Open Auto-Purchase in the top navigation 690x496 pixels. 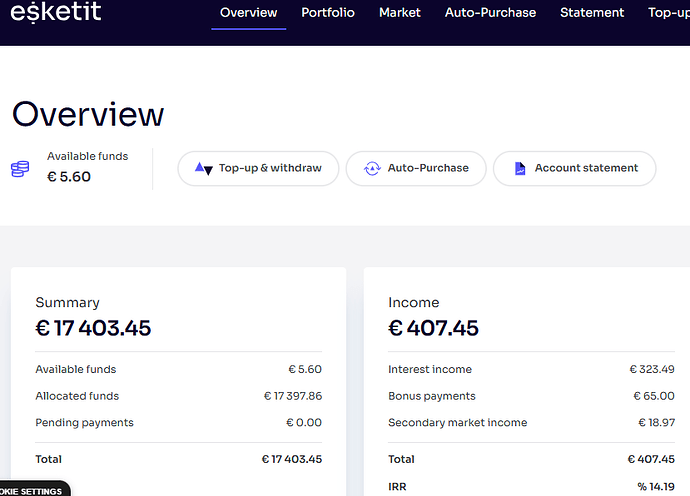coord(490,13)
